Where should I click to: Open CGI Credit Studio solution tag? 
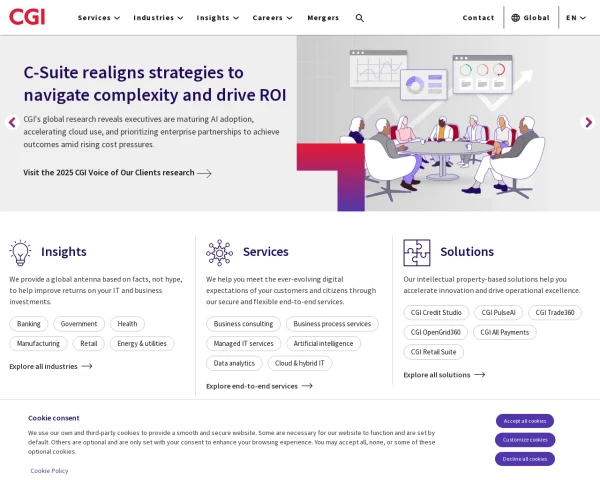(x=436, y=312)
